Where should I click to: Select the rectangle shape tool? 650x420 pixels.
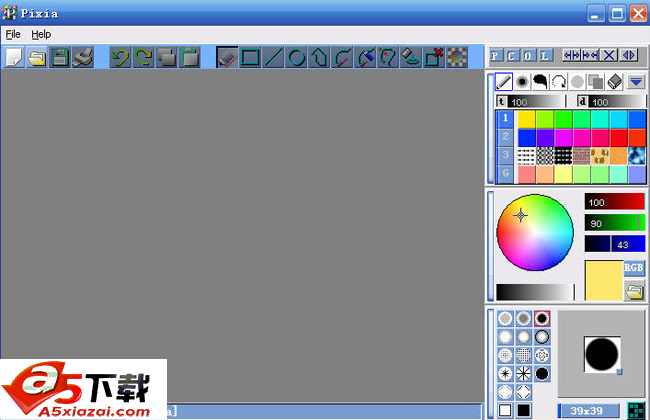[x=250, y=57]
